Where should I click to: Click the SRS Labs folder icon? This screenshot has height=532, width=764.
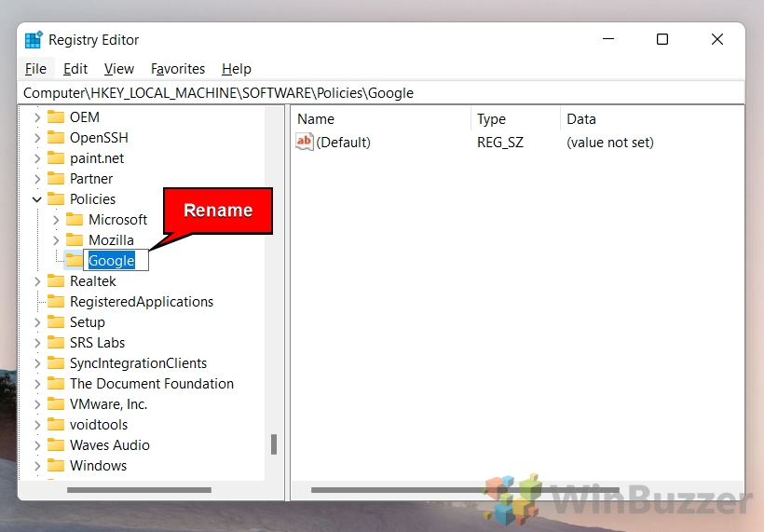(56, 342)
